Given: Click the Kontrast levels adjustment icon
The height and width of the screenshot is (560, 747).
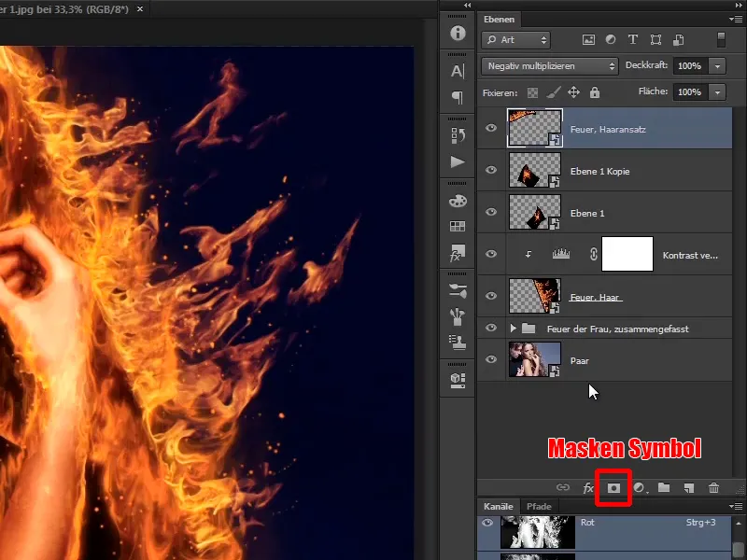Looking at the screenshot, I should pyautogui.click(x=561, y=254).
